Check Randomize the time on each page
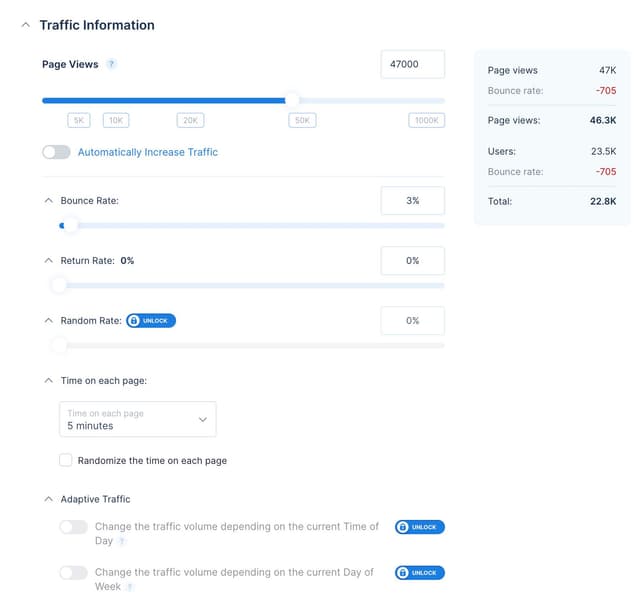640x602 pixels. 66,460
